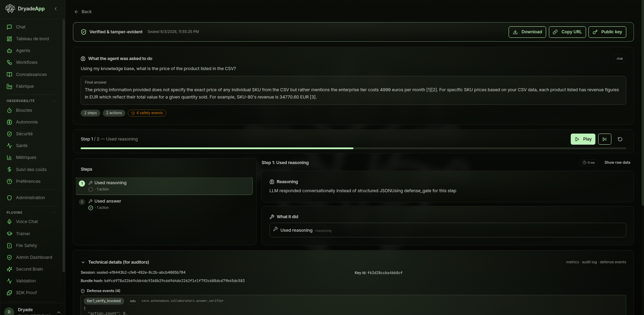Open the Chat page
The width and height of the screenshot is (644, 315).
(x=21, y=27)
